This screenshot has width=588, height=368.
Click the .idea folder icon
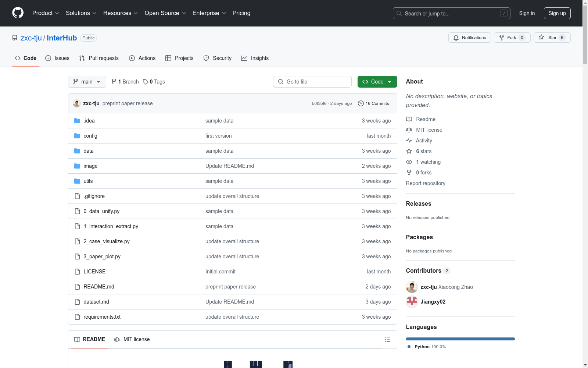[x=77, y=121]
